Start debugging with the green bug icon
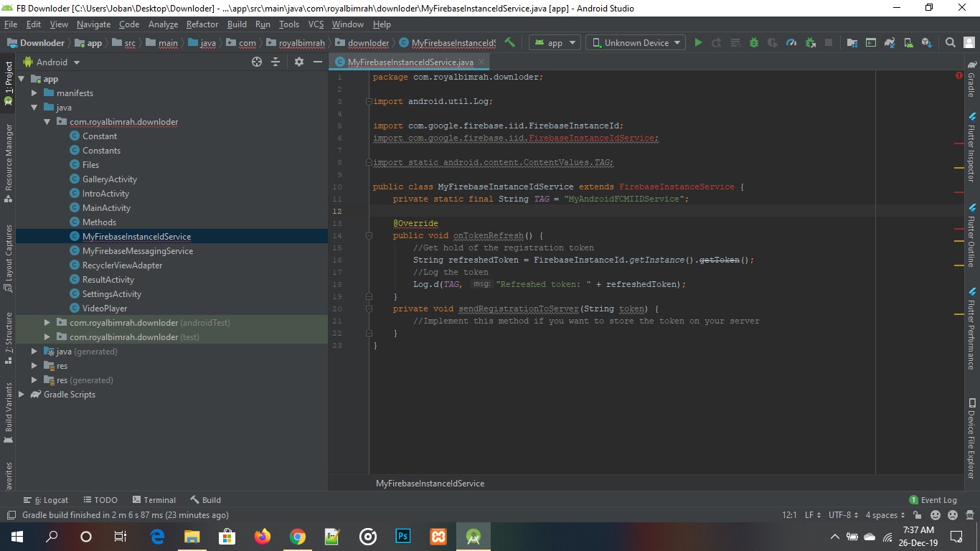 coord(754,42)
